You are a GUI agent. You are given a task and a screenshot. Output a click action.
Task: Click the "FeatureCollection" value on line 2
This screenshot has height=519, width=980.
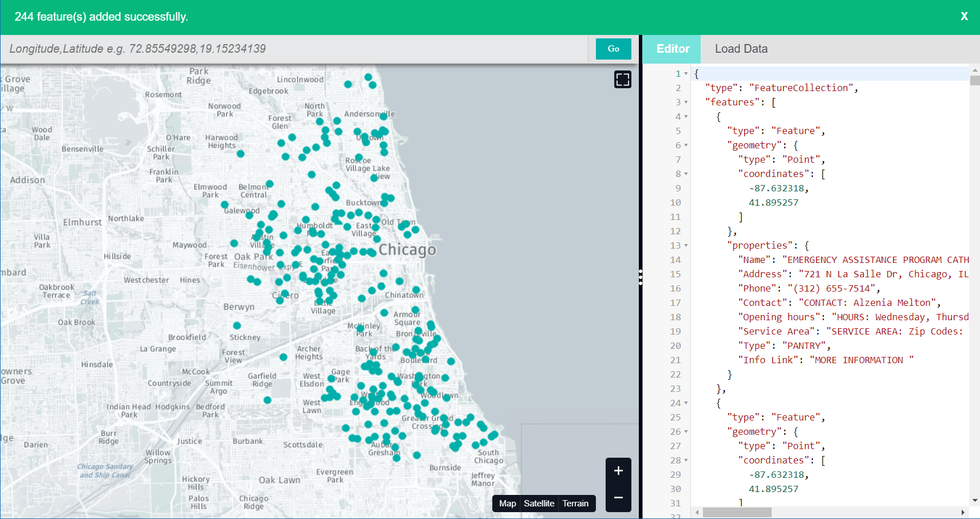point(801,88)
